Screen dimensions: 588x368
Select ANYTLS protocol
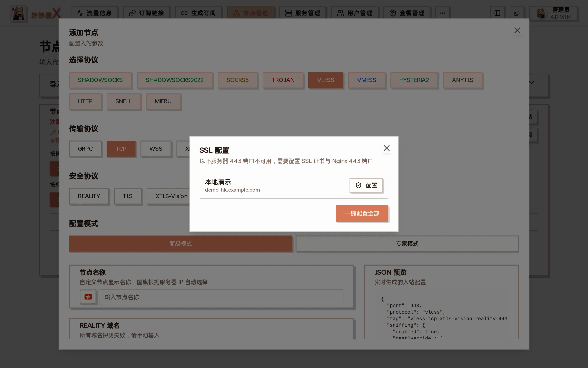[x=463, y=80]
